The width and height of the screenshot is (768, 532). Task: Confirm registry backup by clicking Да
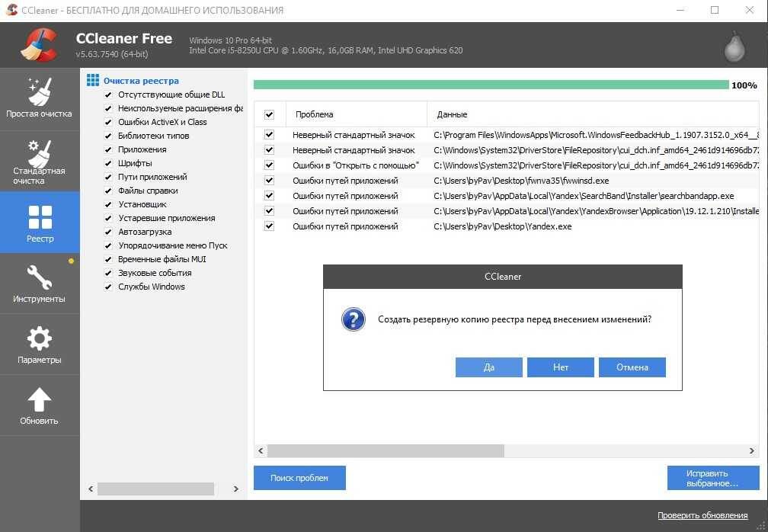tap(488, 367)
